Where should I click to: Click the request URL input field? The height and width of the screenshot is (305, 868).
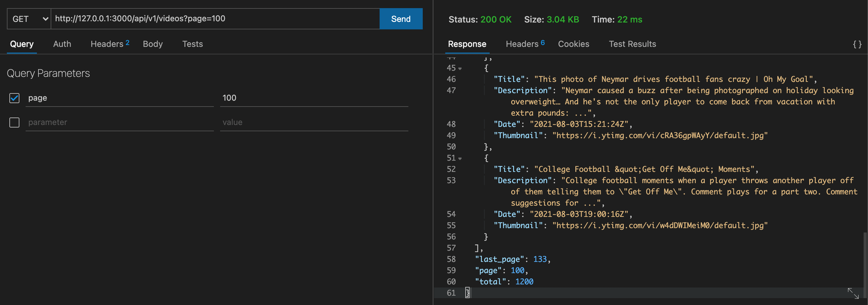[215, 19]
